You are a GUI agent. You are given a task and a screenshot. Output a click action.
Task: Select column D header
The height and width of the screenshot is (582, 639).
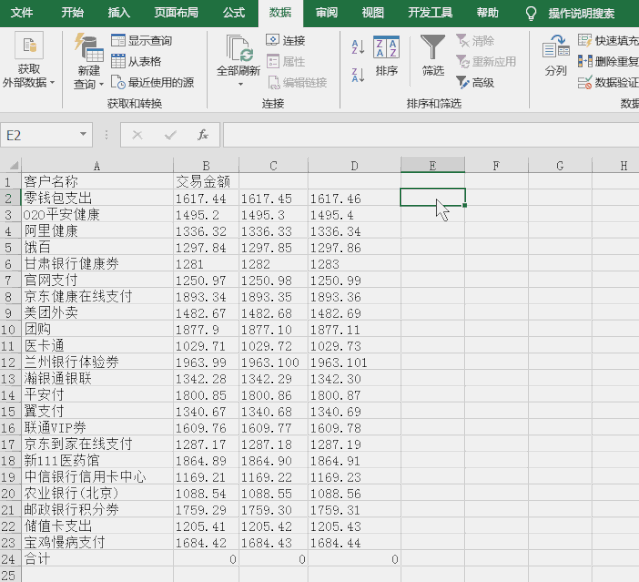355,165
